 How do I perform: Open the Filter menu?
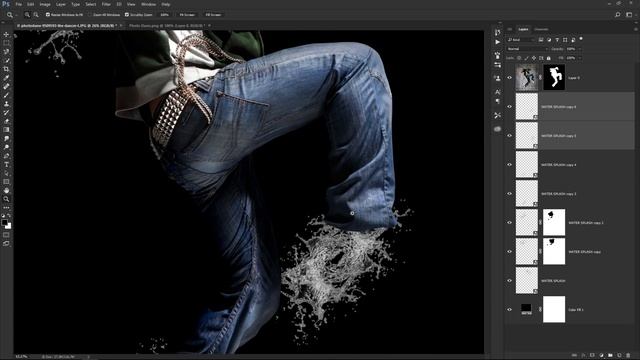(x=106, y=4)
